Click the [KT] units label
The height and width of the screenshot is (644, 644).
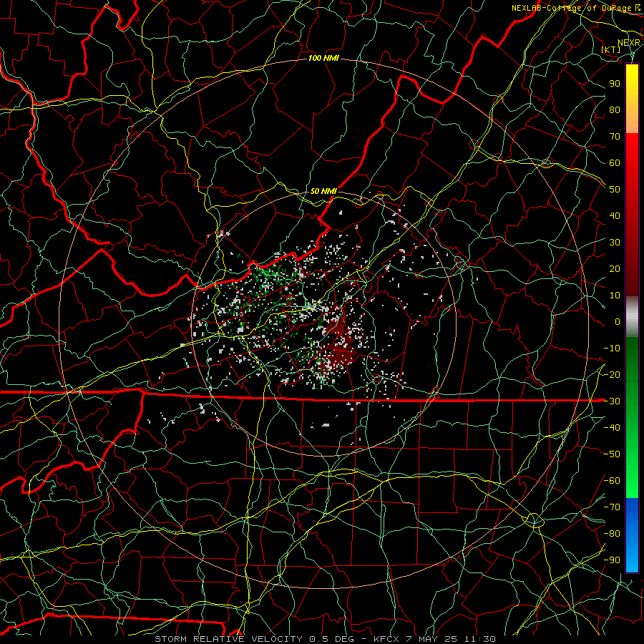[611, 49]
